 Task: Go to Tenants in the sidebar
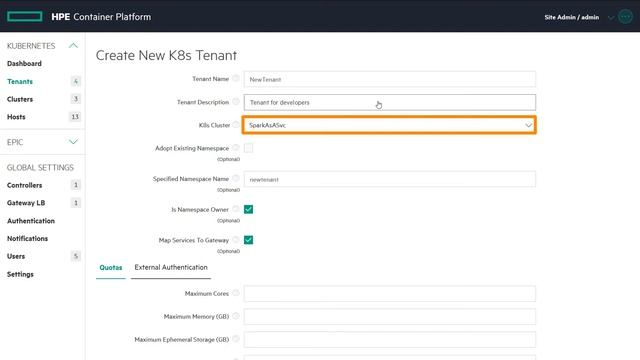point(20,82)
